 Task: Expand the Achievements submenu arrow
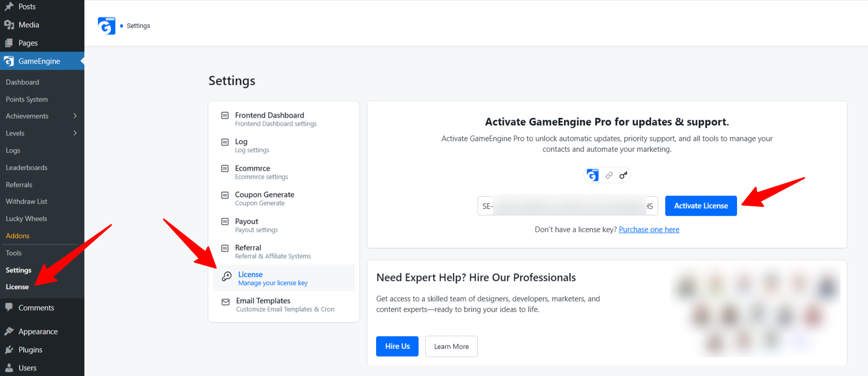click(75, 116)
